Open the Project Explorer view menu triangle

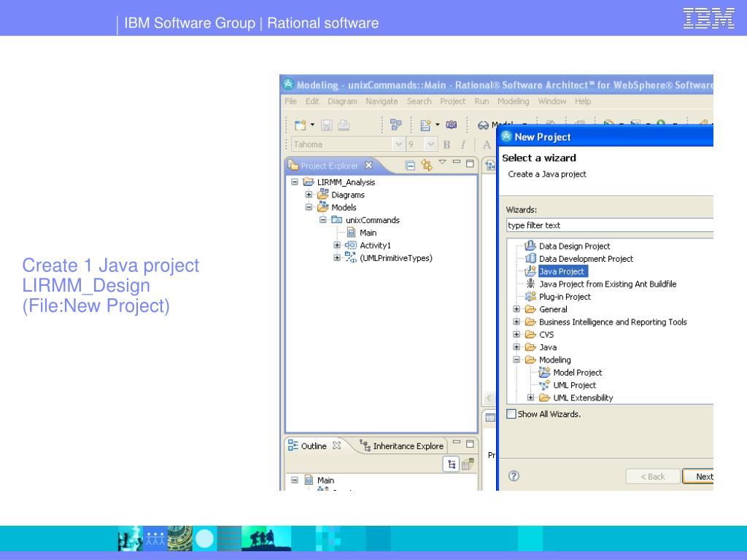point(442,162)
